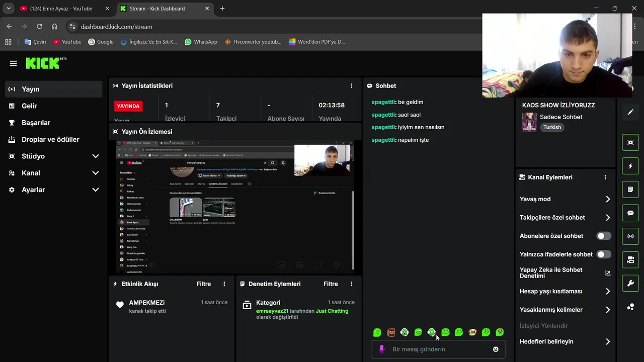This screenshot has height=362, width=644.
Task: Open the Çeviri bookmark
Action: [x=35, y=42]
